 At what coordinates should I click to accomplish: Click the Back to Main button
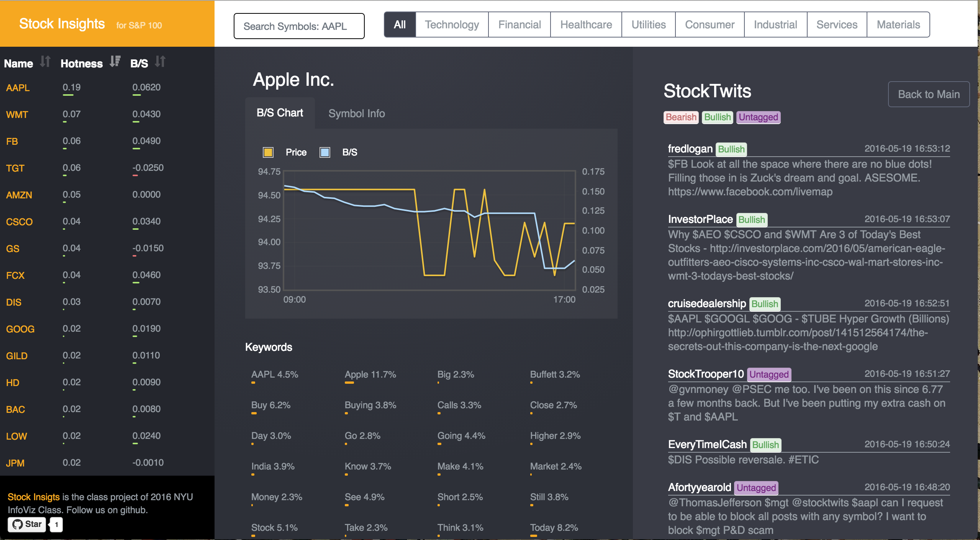click(x=928, y=94)
